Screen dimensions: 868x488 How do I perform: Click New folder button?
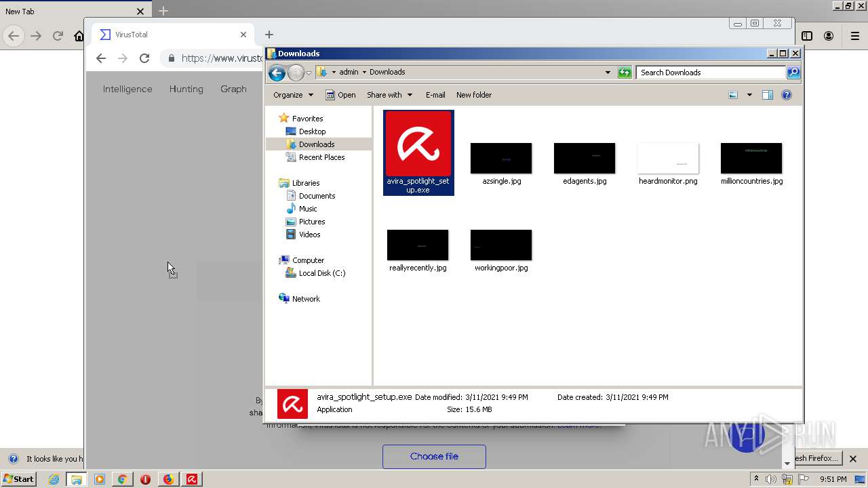click(474, 95)
